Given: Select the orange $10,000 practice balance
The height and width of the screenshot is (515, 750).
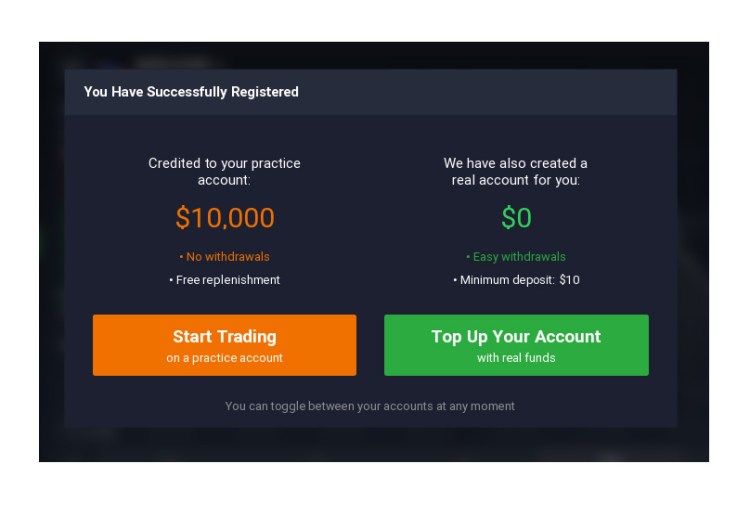Looking at the screenshot, I should (224, 218).
